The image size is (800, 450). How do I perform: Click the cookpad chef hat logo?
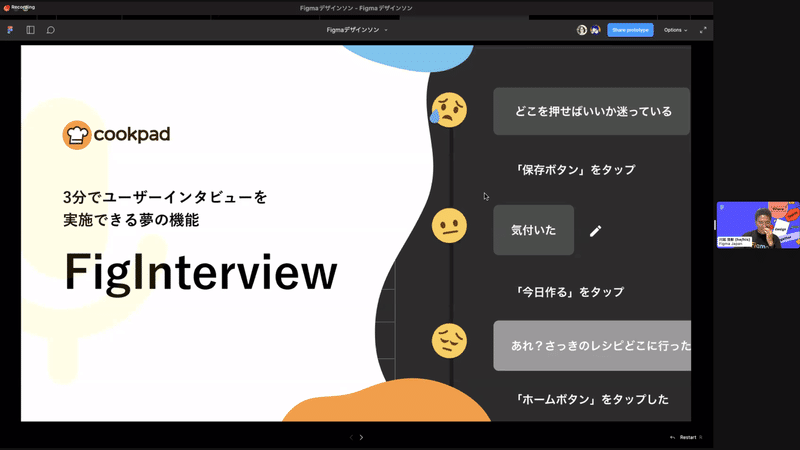point(77,135)
